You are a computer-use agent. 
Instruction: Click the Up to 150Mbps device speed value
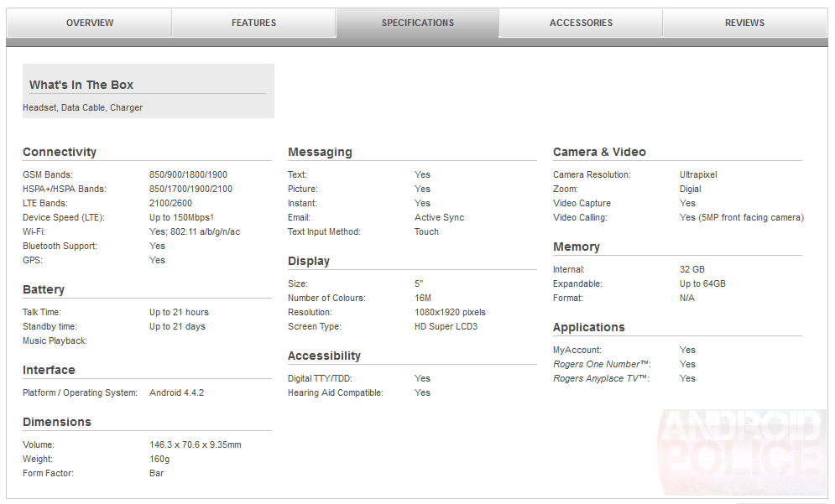click(x=180, y=216)
